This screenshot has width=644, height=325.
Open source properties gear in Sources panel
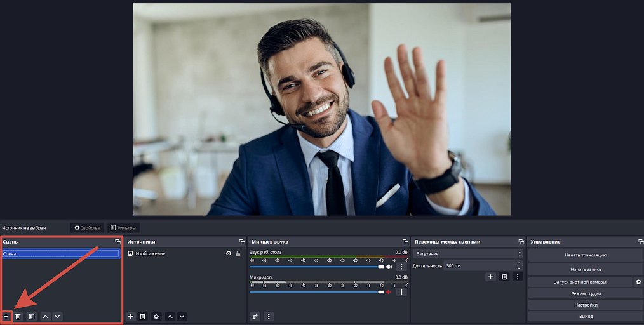156,316
